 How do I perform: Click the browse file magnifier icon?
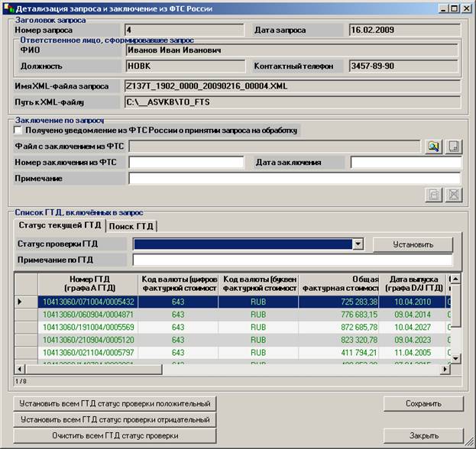pos(433,147)
